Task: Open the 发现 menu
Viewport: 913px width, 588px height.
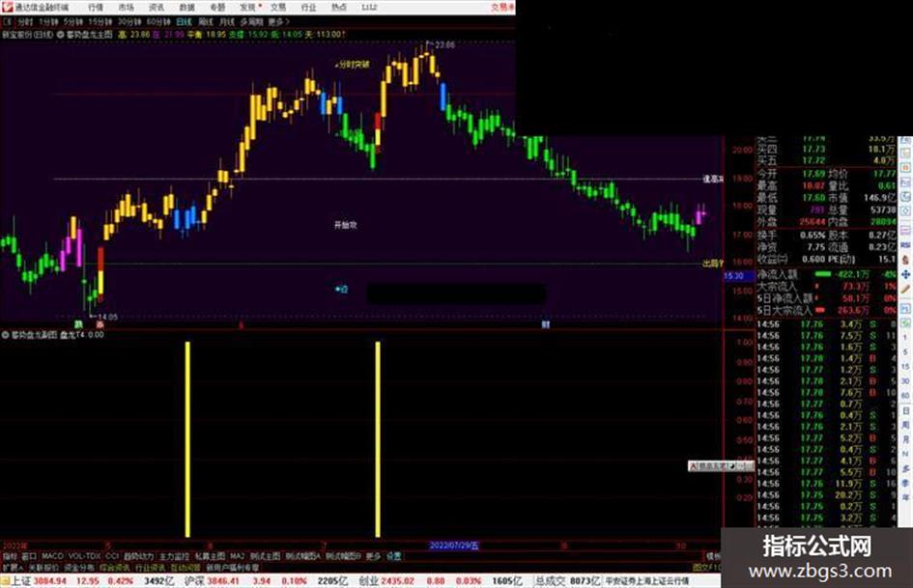Action: click(248, 7)
